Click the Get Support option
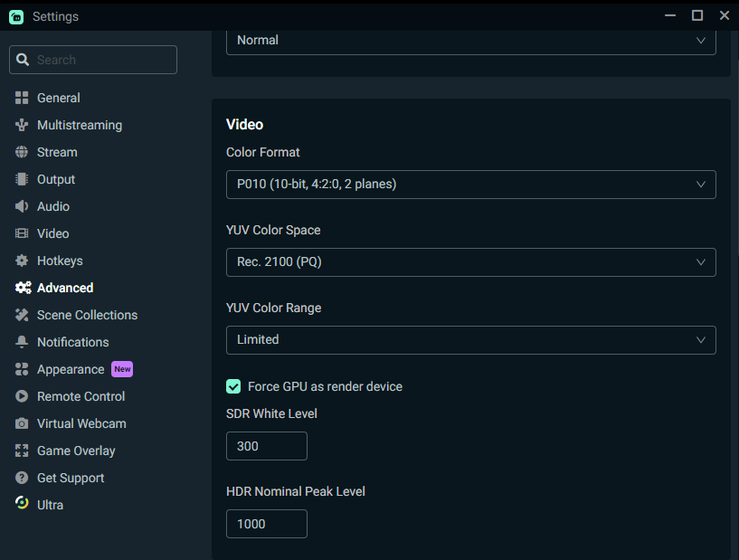This screenshot has height=560, width=739. coord(70,478)
